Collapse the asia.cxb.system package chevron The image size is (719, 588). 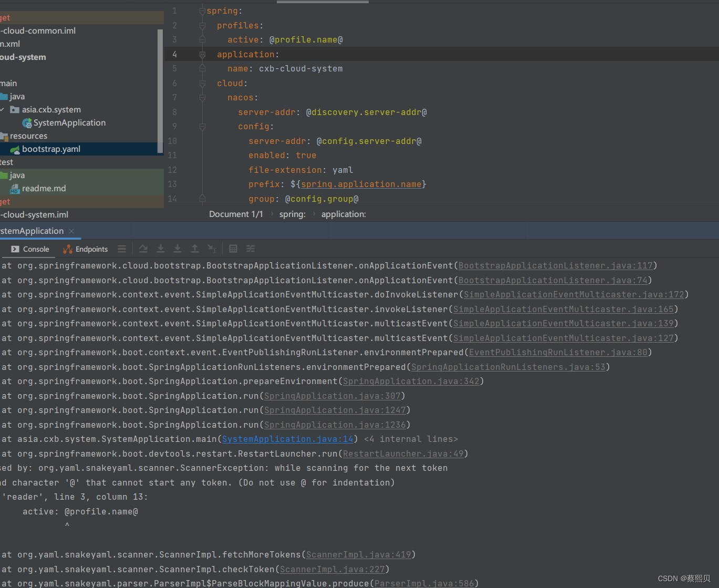tap(3, 109)
